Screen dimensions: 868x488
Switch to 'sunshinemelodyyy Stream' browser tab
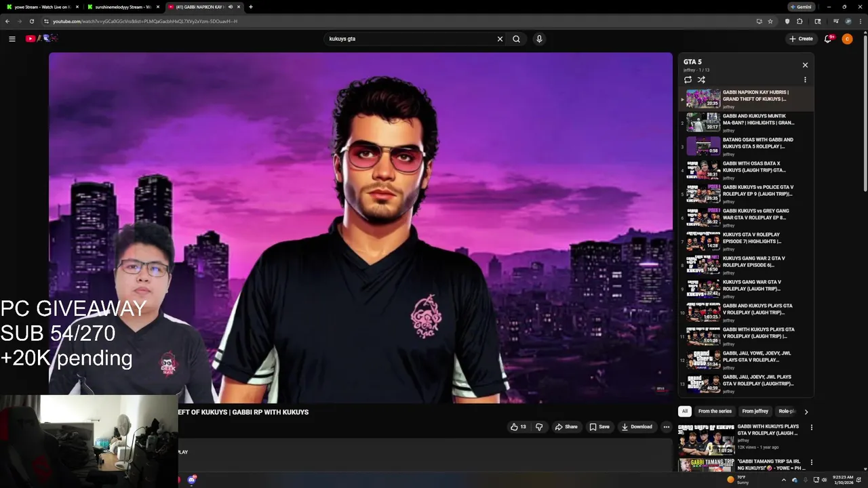click(122, 7)
